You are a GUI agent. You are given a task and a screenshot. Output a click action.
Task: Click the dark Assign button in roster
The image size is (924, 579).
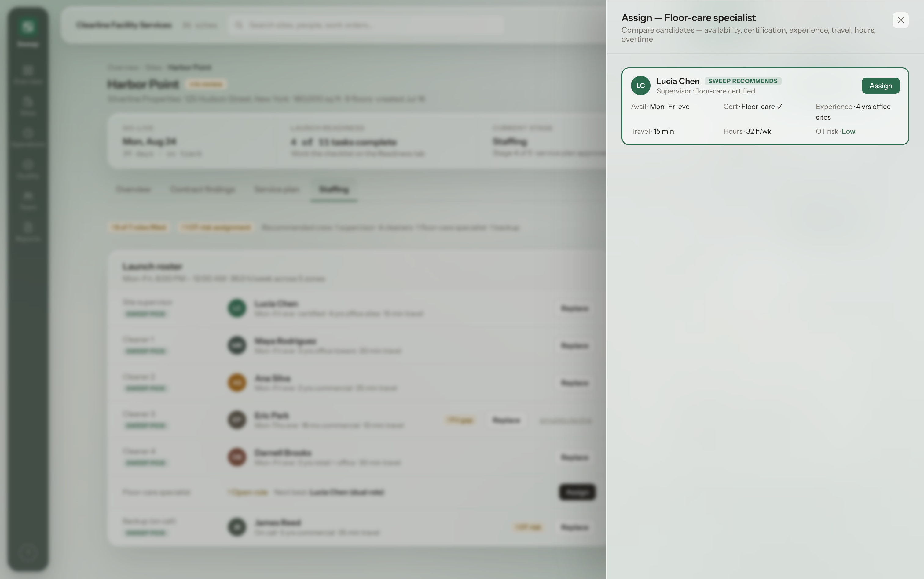[x=577, y=493]
